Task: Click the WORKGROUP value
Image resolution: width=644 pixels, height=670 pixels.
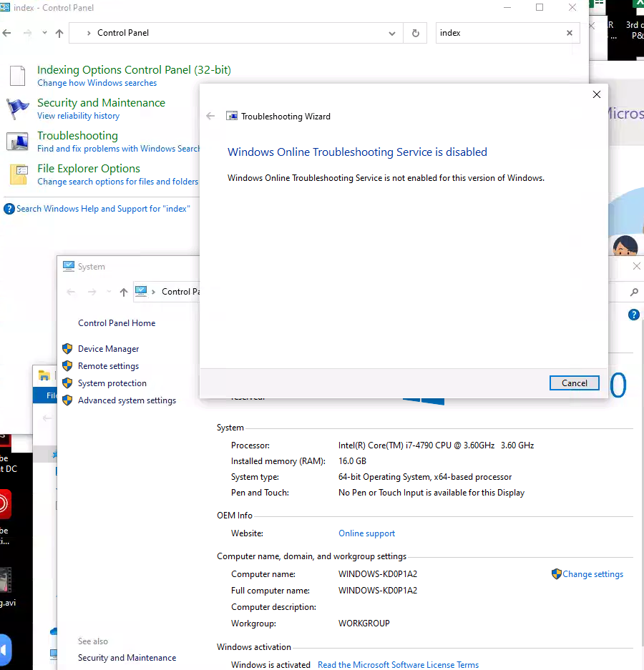Action: pos(364,624)
